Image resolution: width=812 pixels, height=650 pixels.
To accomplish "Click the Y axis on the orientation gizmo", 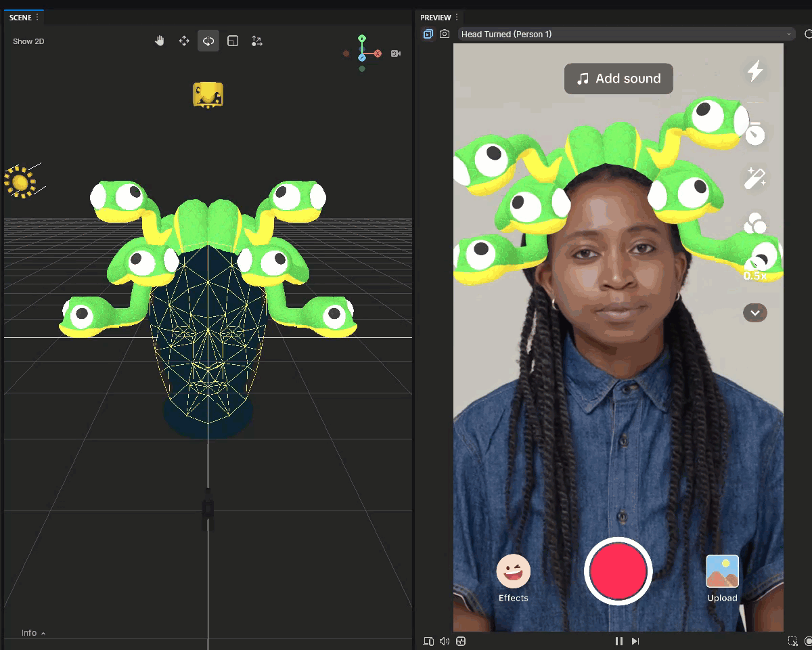I will [362, 38].
